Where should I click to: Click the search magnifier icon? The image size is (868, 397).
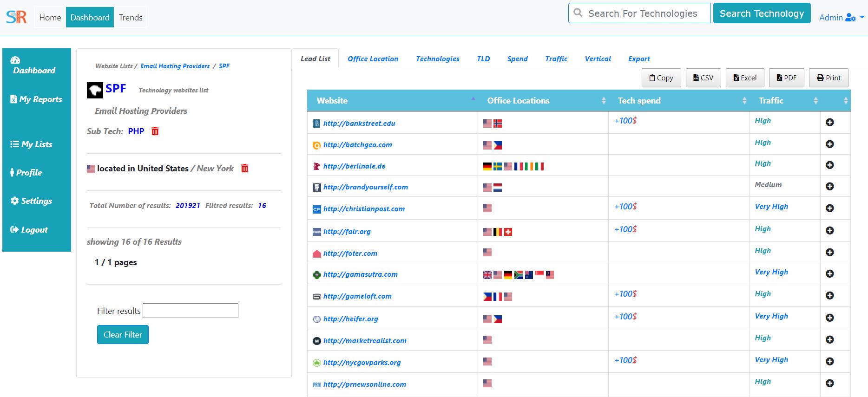(x=578, y=13)
